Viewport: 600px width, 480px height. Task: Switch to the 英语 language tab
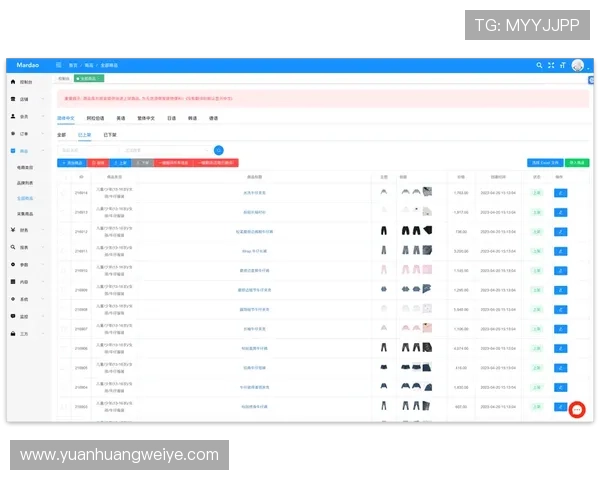[x=121, y=118]
